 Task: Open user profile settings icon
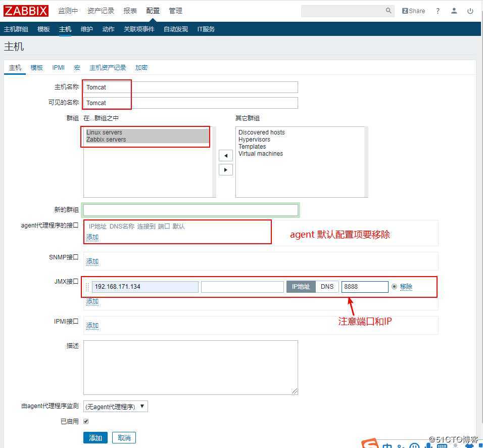454,10
